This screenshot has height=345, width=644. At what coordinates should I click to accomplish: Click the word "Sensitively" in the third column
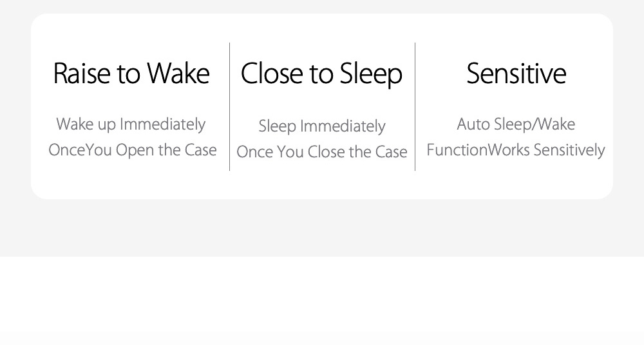pos(569,150)
